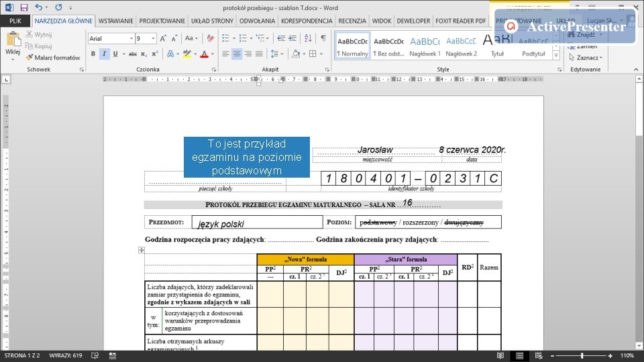Justify paragraph text
The width and height of the screenshot is (644, 362).
(259, 54)
